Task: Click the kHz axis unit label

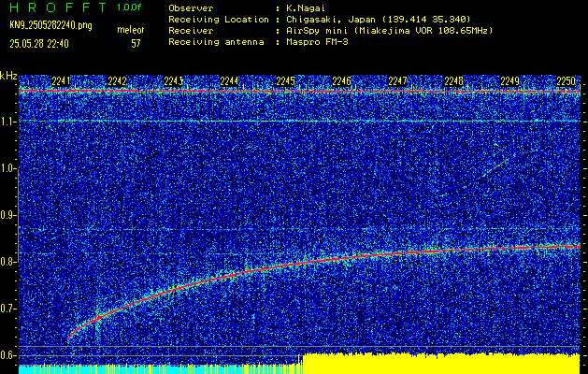Action: (x=8, y=76)
